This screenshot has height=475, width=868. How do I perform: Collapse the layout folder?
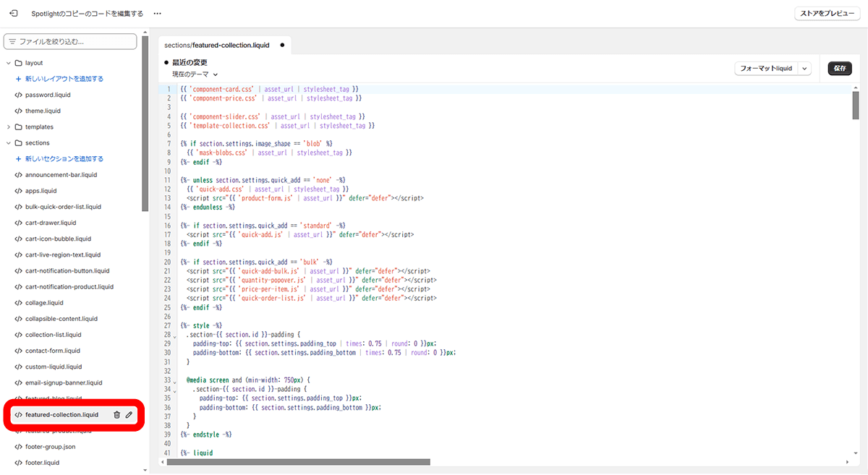[x=9, y=63]
